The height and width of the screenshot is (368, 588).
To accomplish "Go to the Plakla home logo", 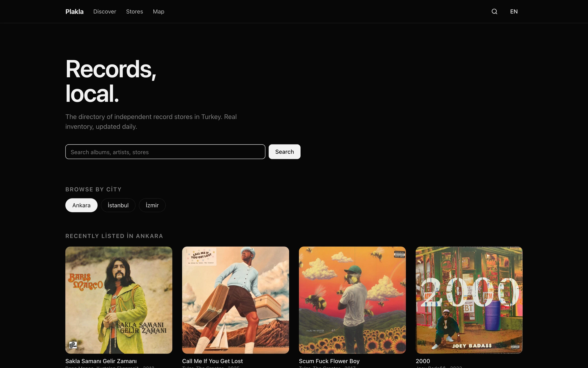I will [x=74, y=12].
